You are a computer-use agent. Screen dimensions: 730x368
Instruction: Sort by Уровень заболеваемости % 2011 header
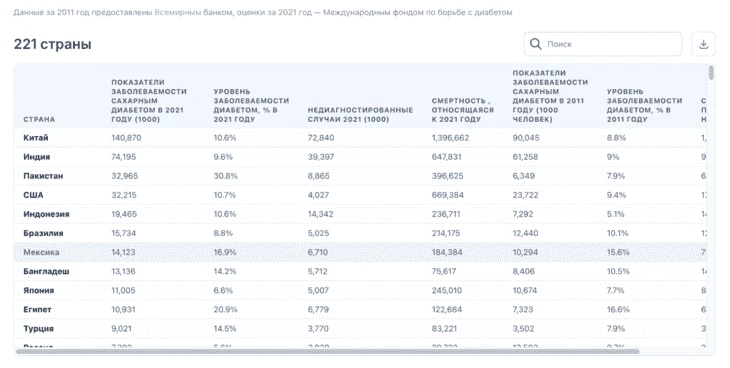coord(644,105)
